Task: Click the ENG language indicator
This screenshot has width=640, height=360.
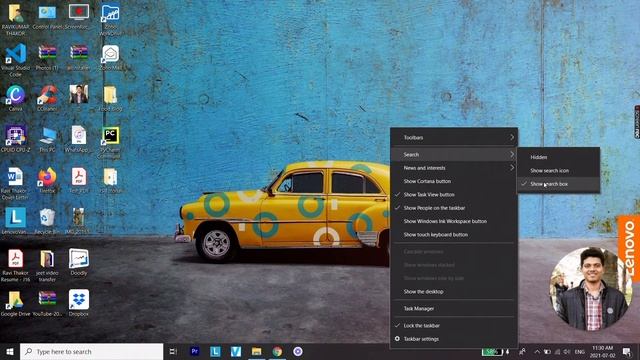Action: (580, 351)
